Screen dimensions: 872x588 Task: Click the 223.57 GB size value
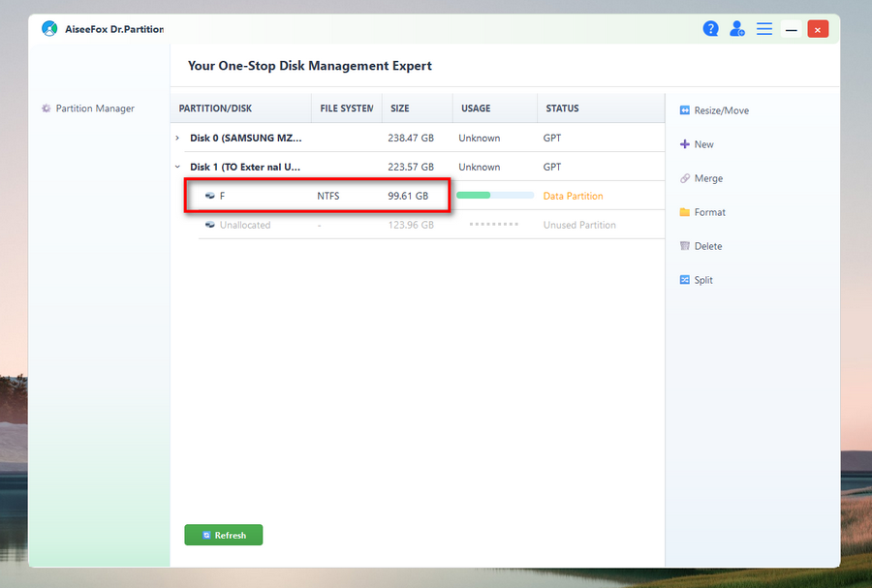point(411,167)
